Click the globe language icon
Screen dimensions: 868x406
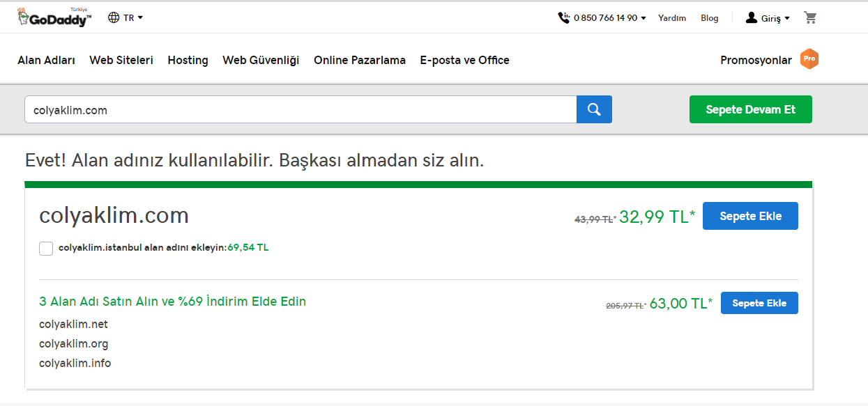coord(114,17)
